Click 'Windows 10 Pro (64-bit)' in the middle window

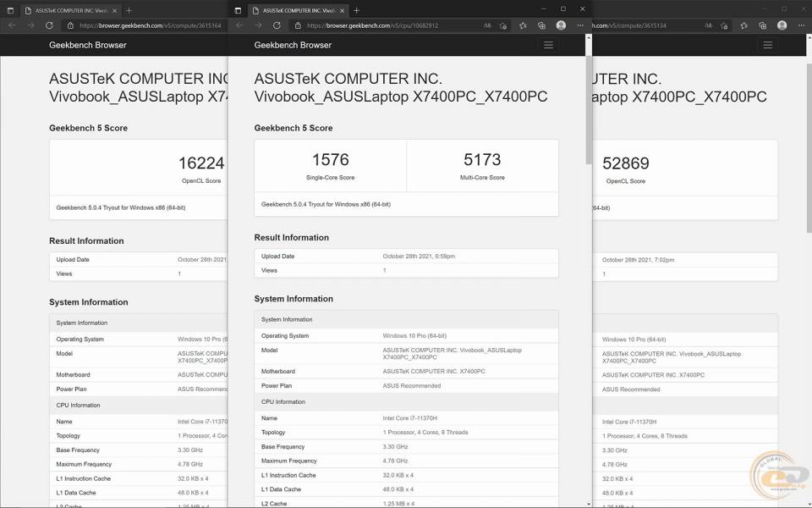point(414,336)
